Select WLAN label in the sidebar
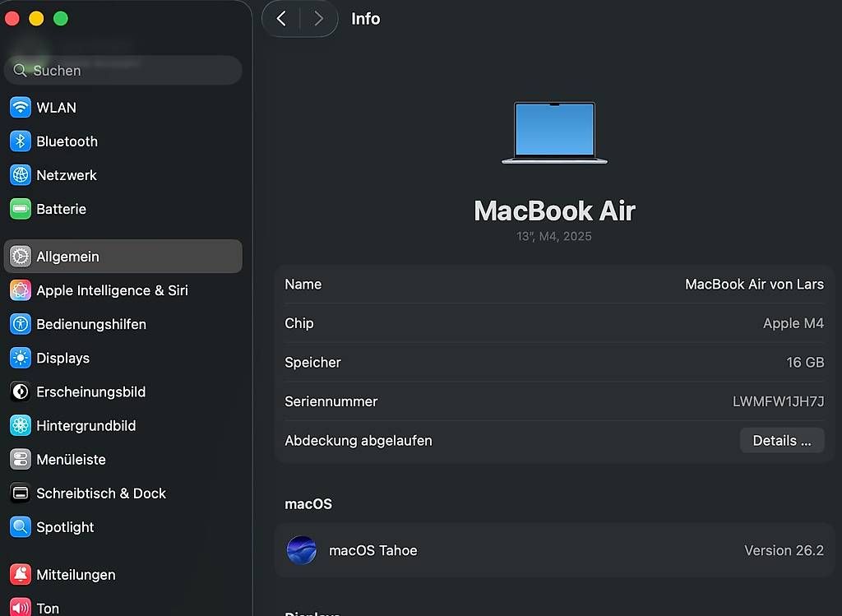 click(57, 108)
